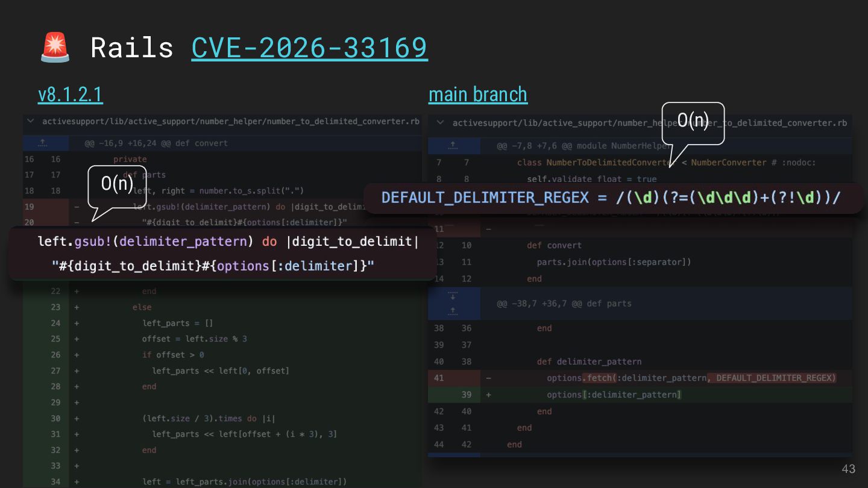
Task: Expand hidden lines at the 'def parts' hunk
Action: tap(453, 304)
